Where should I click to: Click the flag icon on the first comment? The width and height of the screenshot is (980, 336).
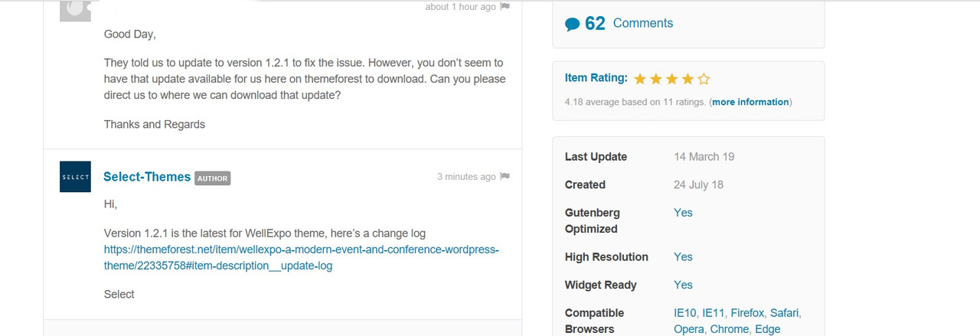coord(505,7)
